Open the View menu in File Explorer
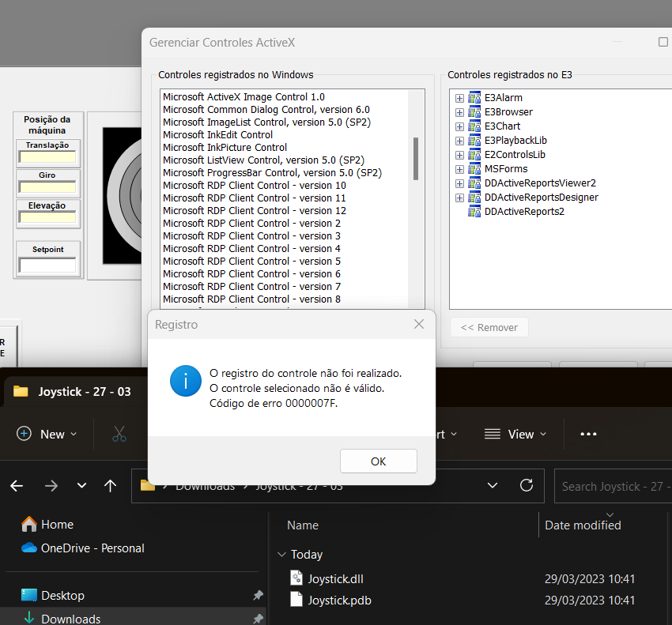 pyautogui.click(x=515, y=434)
